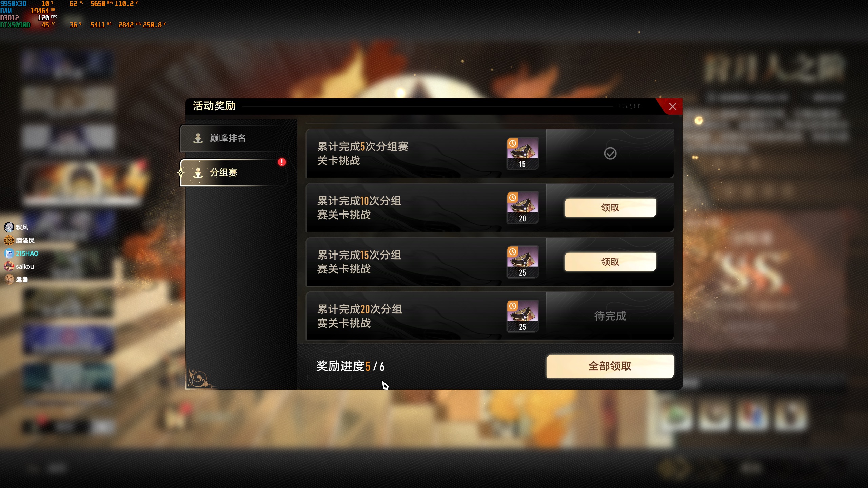
Task: Click the 脑溢屎 player entry
Action: 19,240
